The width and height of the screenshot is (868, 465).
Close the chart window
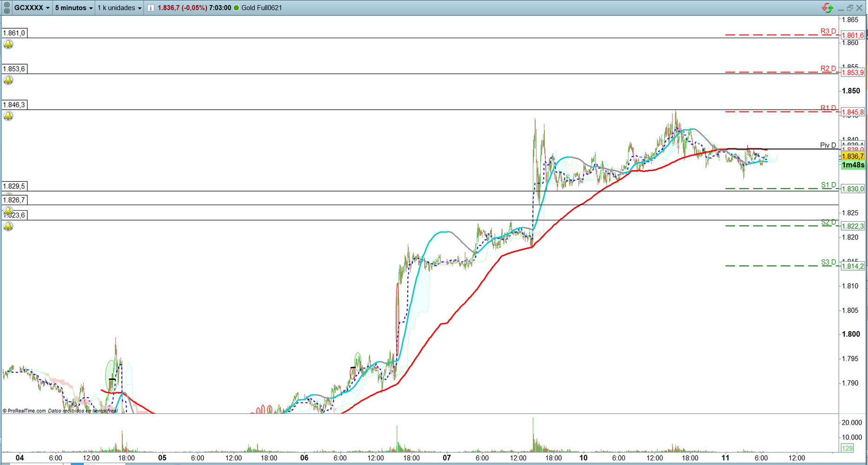860,8
